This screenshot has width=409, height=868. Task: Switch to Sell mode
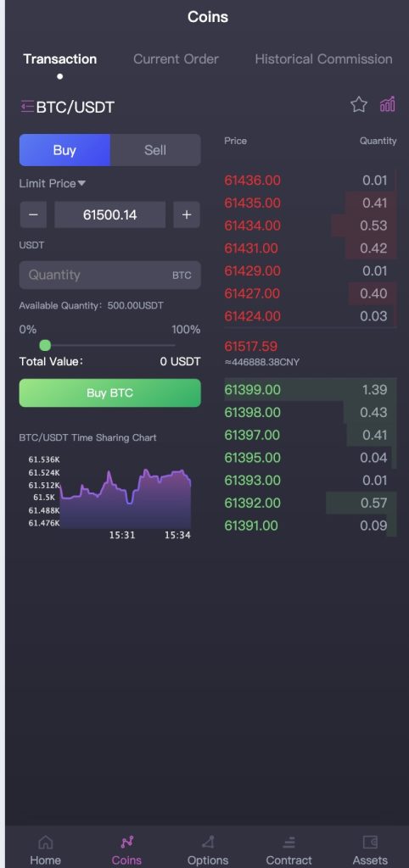tap(155, 150)
